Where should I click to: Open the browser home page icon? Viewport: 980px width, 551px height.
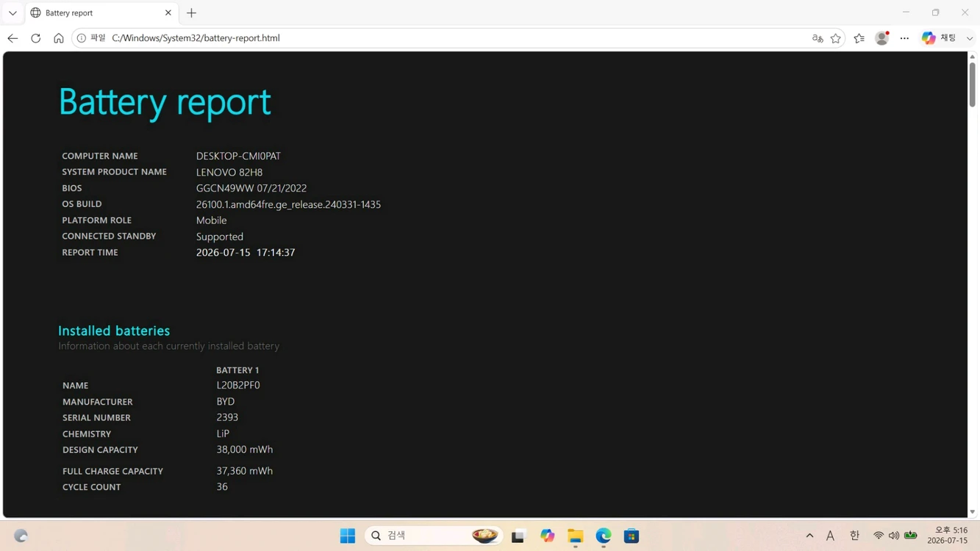coord(59,38)
